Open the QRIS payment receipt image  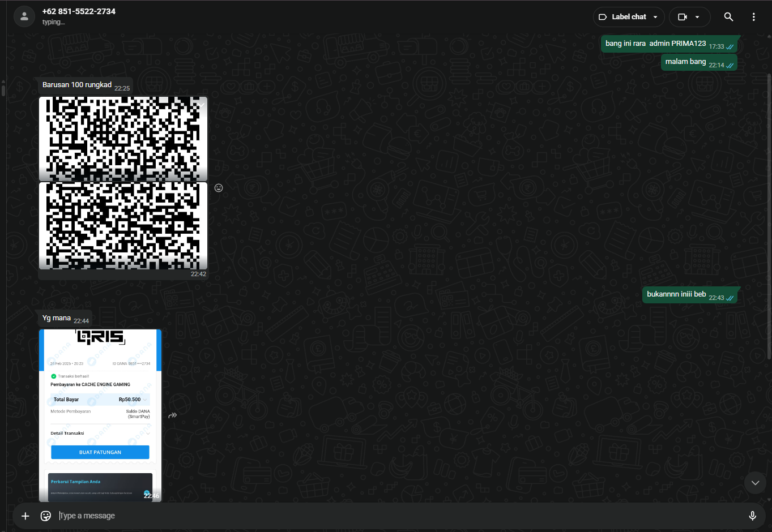[x=100, y=415]
